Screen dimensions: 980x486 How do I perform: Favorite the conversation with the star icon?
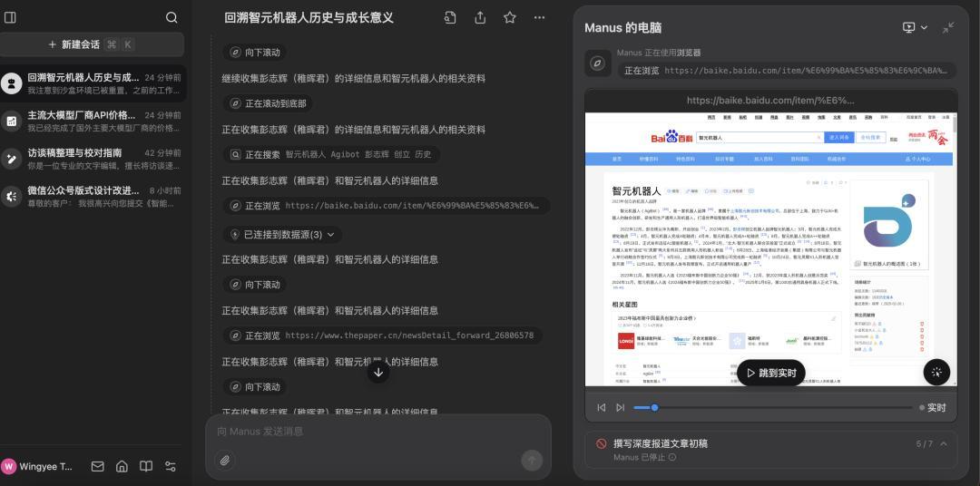click(510, 17)
